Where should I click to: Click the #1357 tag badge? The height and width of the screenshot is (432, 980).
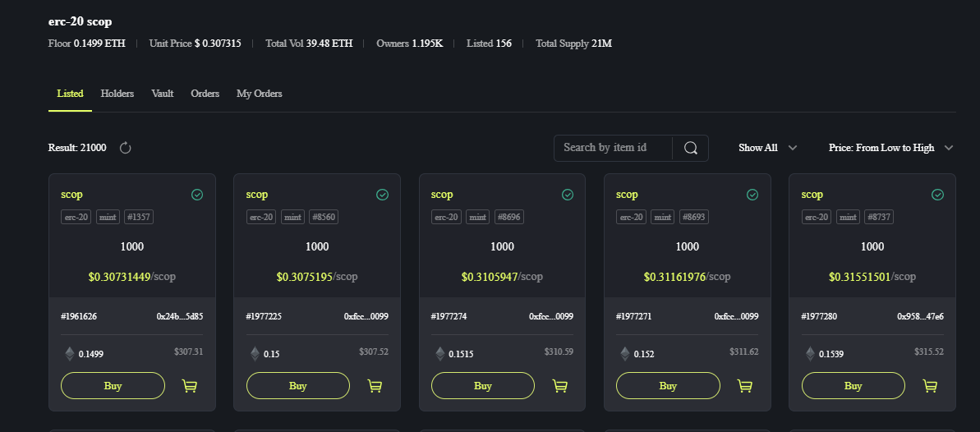[139, 217]
